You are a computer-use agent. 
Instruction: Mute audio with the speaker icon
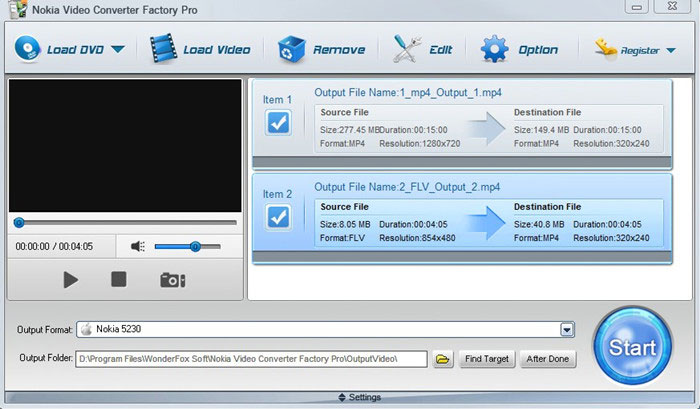coord(138,246)
